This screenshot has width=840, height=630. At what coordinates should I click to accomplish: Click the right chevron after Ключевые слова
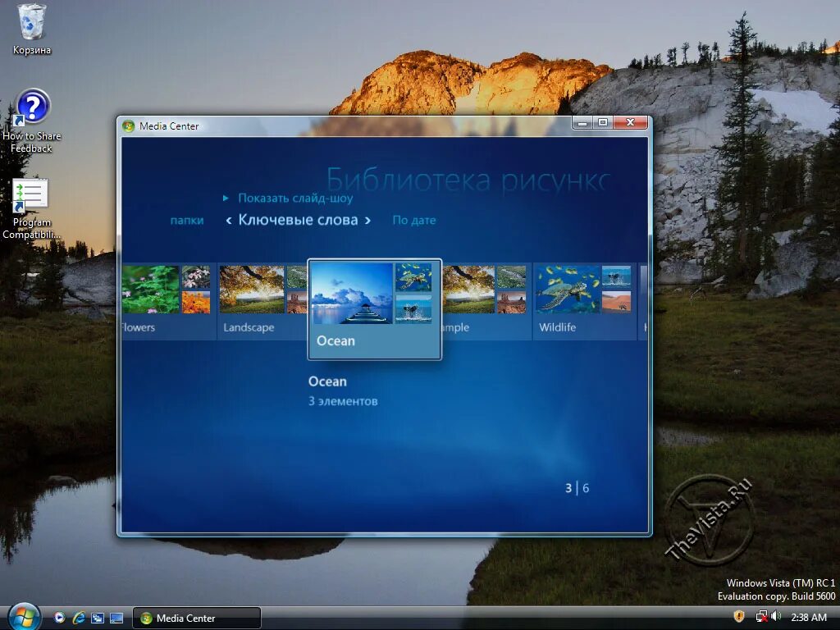[x=368, y=220]
